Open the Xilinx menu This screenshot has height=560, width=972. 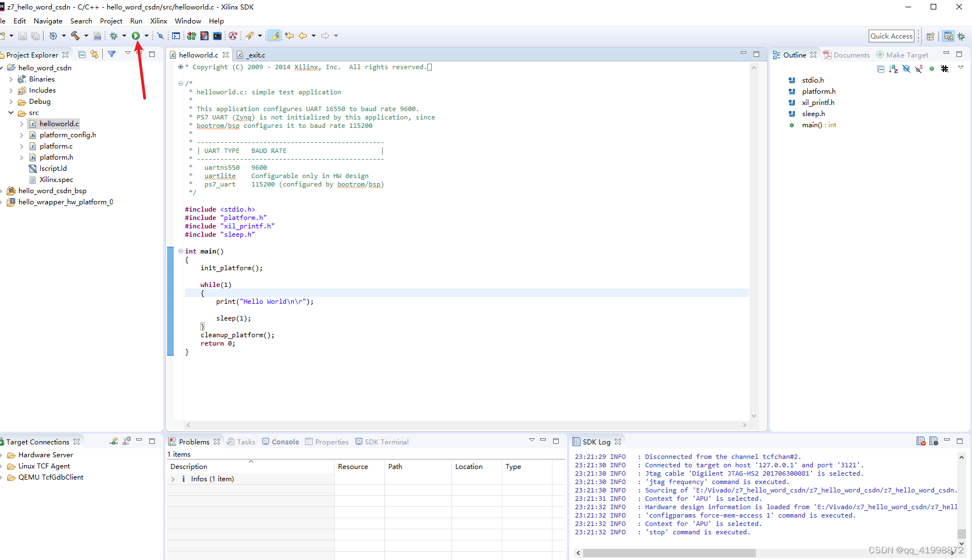pyautogui.click(x=158, y=21)
